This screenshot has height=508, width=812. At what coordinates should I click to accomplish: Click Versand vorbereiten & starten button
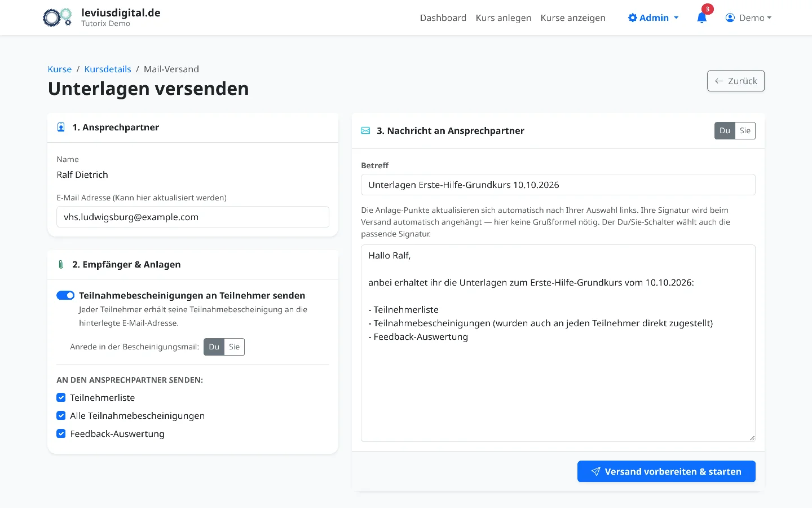click(x=667, y=471)
